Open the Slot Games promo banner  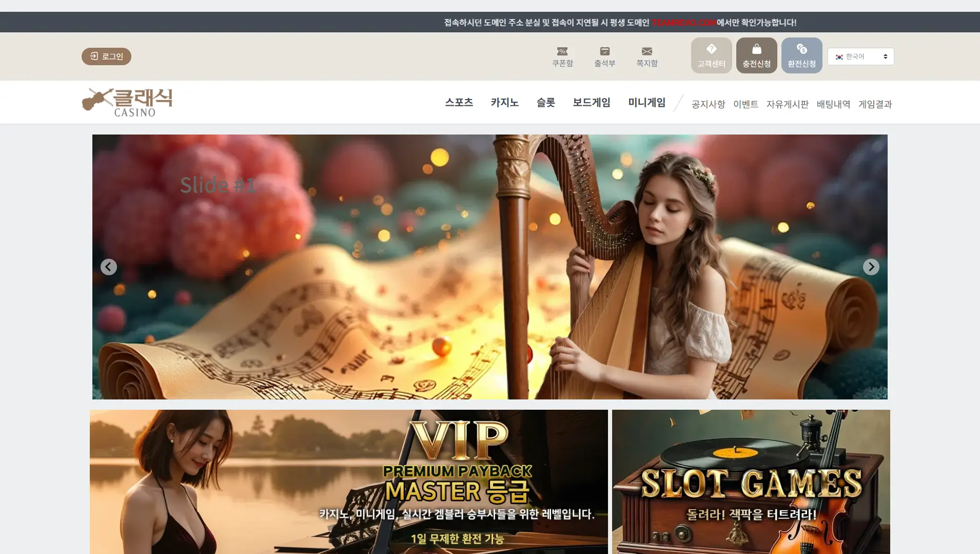(751, 482)
